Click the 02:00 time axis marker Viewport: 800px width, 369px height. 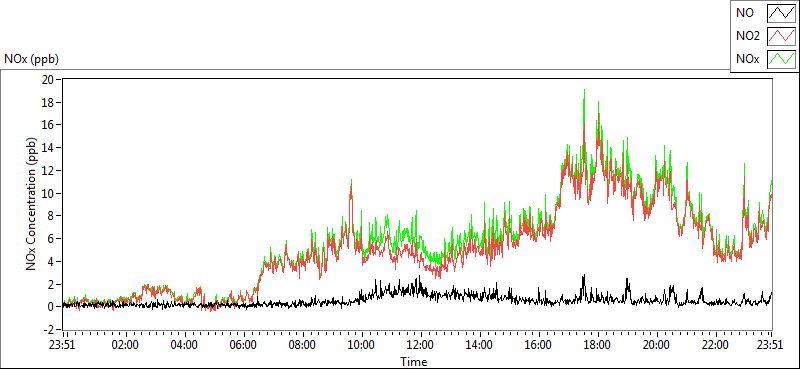[x=125, y=344]
